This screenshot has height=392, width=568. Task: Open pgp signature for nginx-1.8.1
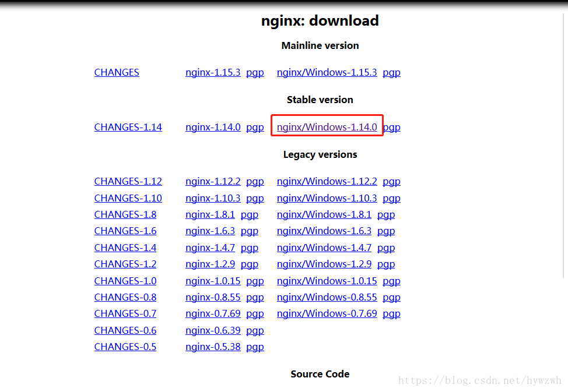250,215
